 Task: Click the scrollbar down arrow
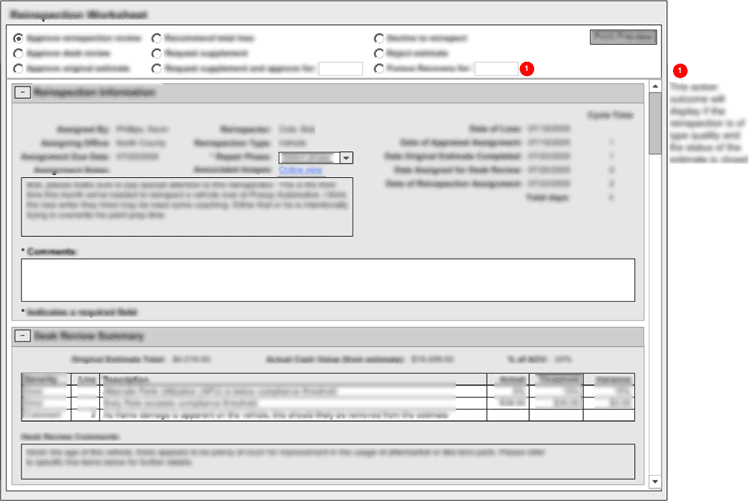click(654, 481)
